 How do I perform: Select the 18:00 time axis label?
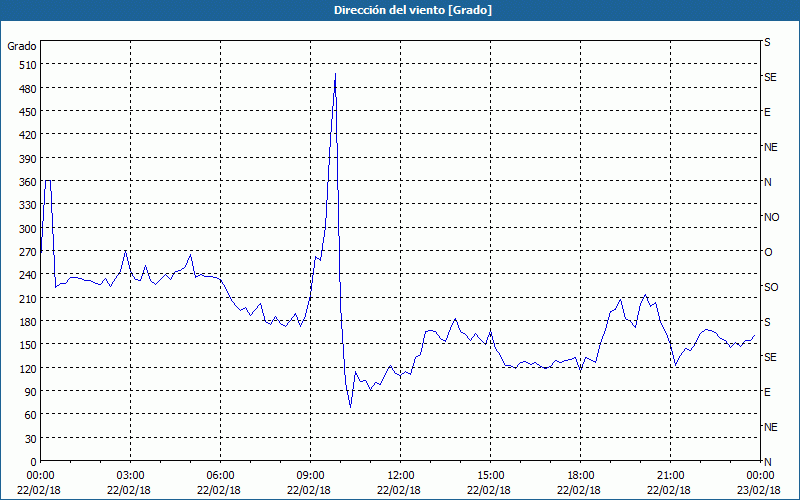(x=580, y=476)
